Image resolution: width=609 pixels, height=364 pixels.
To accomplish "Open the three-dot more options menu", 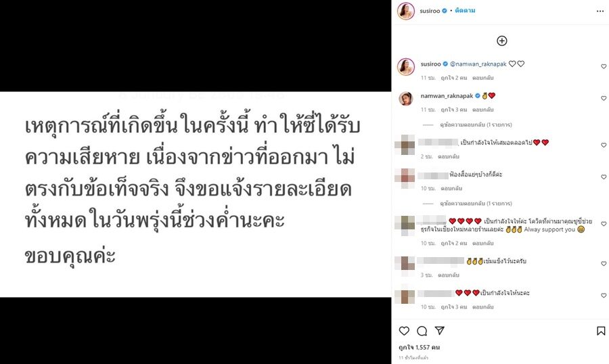I will pos(600,12).
